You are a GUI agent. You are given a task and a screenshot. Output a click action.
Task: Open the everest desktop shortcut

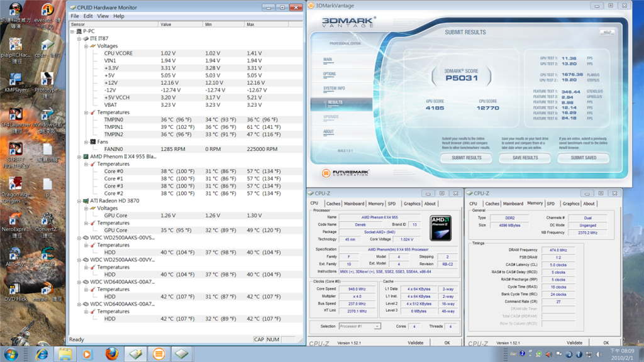point(48,16)
